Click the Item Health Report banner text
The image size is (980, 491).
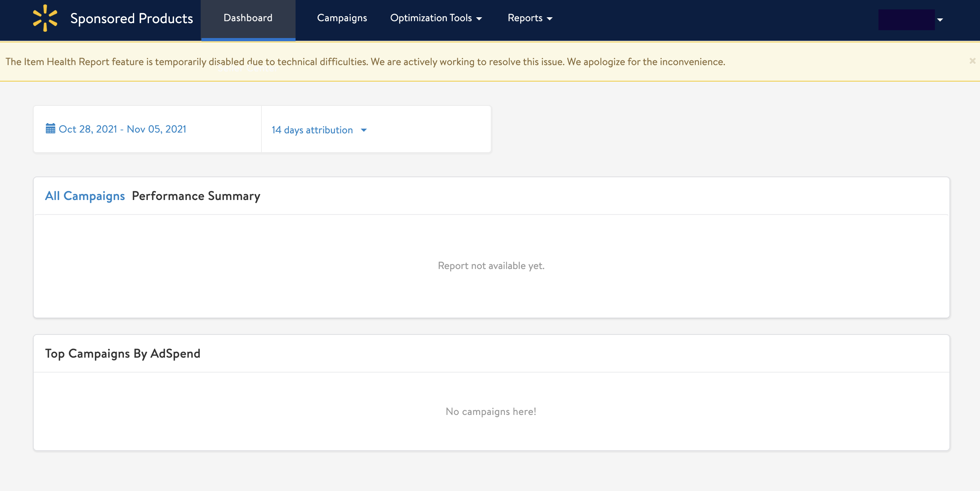[x=365, y=62]
